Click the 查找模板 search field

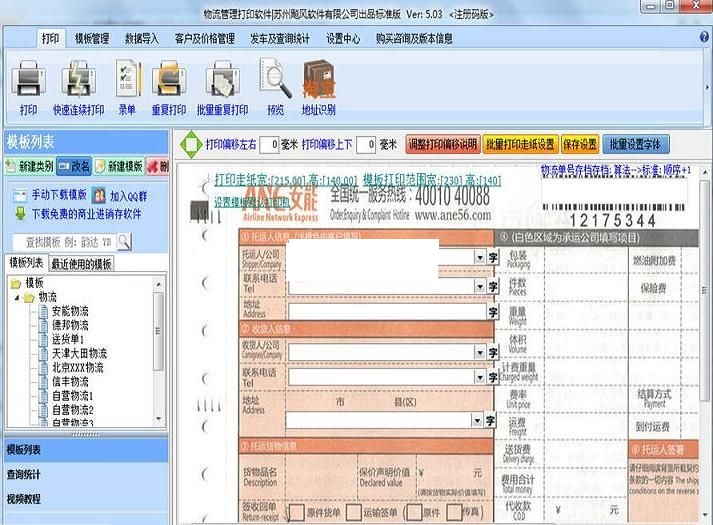pos(64,242)
